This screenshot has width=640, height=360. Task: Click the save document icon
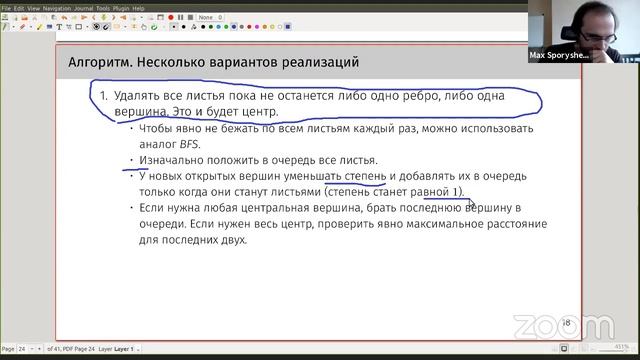5,18
